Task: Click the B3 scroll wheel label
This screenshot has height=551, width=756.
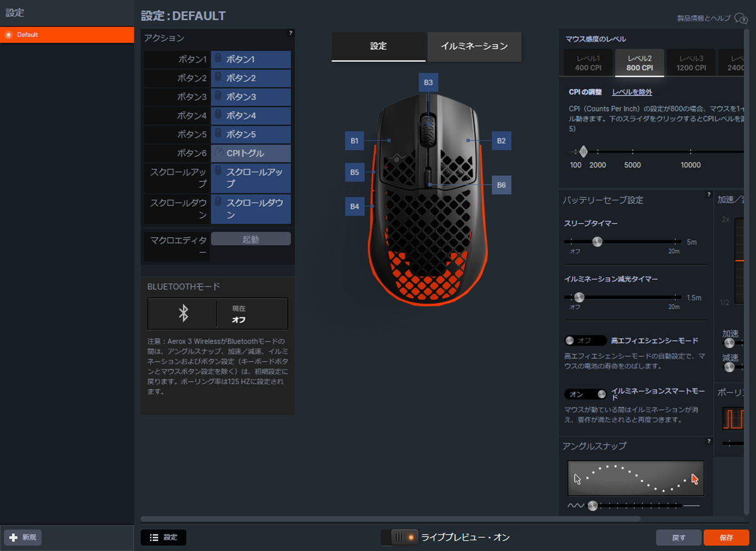Action: [x=428, y=83]
